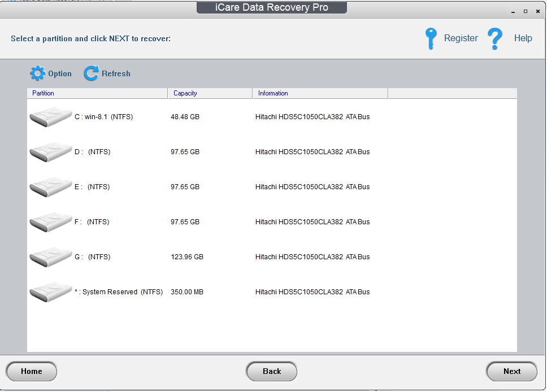Viewport: 547px width, 392px height.
Task: Click the Refresh label
Action: tap(116, 73)
